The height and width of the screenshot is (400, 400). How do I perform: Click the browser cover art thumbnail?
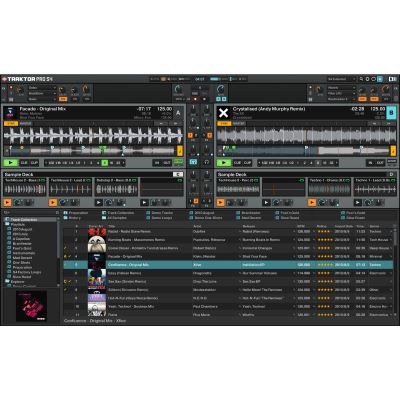click(31, 306)
